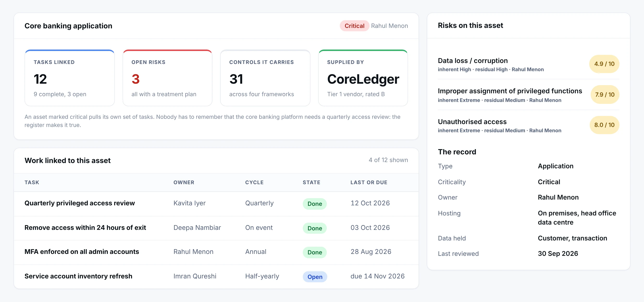Select the Improper assignment of privileged functions risk
The width and height of the screenshot is (644, 302).
coord(528,95)
